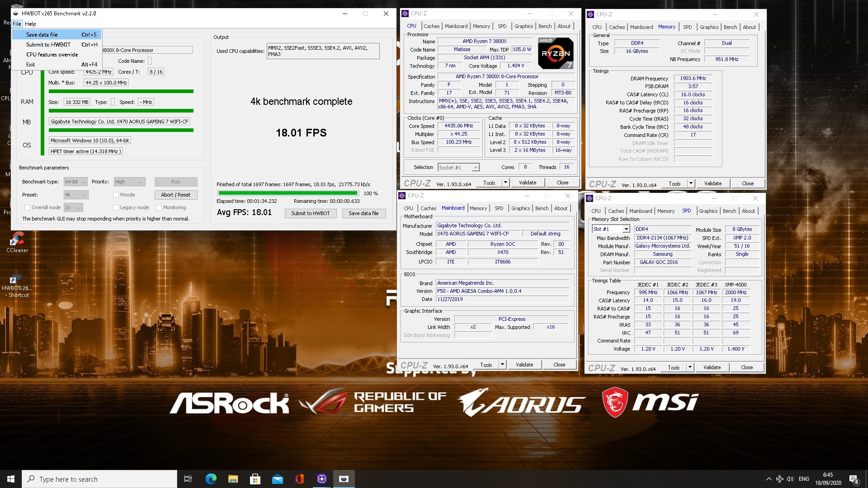Open the Windows Start menu
The height and width of the screenshot is (488, 868).
[x=11, y=479]
